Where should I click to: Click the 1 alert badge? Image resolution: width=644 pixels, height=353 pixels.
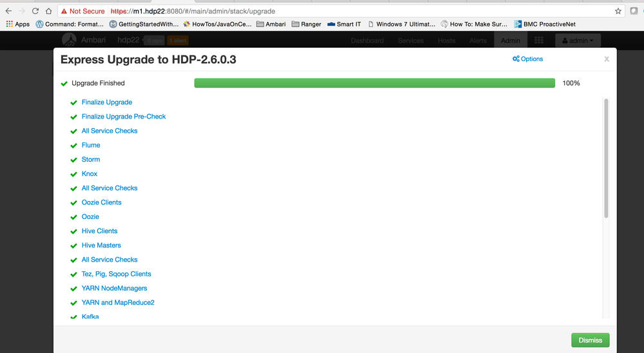coord(178,40)
